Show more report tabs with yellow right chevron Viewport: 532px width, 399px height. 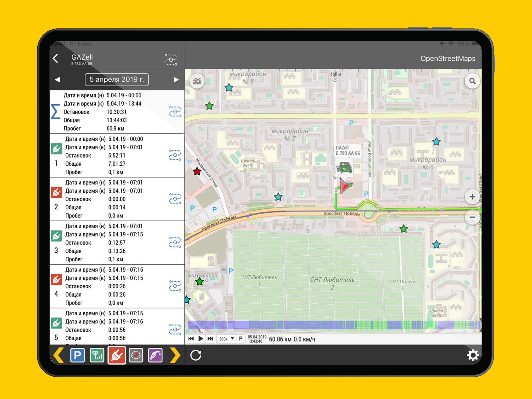(x=175, y=355)
